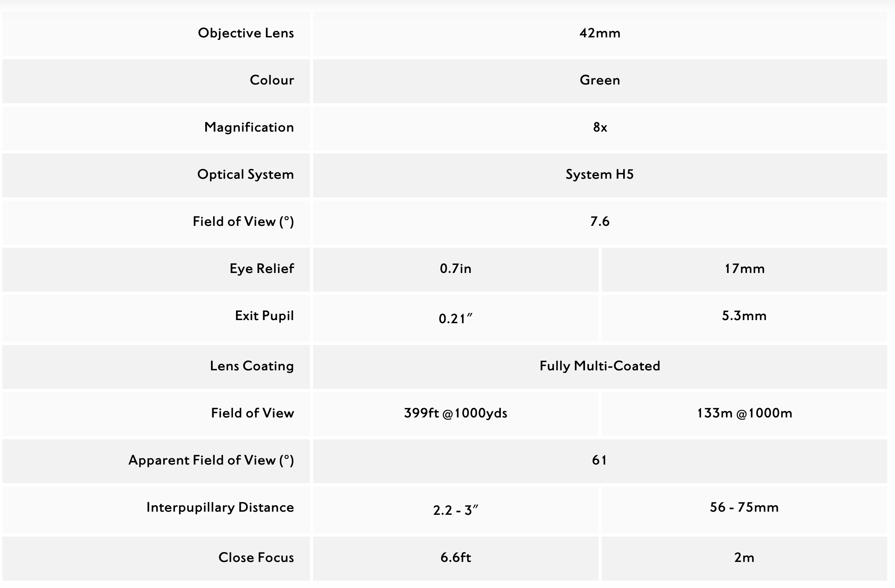Viewport: 895px width, 588px height.
Task: Select the 56 - 75mm value cell
Action: point(744,507)
